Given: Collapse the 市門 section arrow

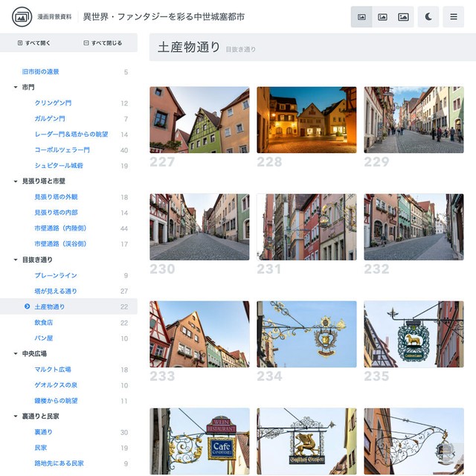Looking at the screenshot, I should (16, 88).
